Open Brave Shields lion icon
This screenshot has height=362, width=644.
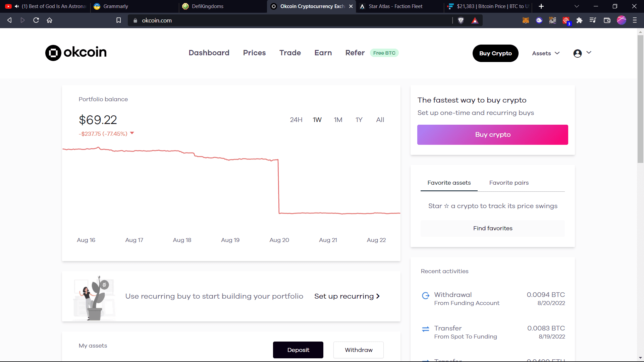(x=461, y=20)
